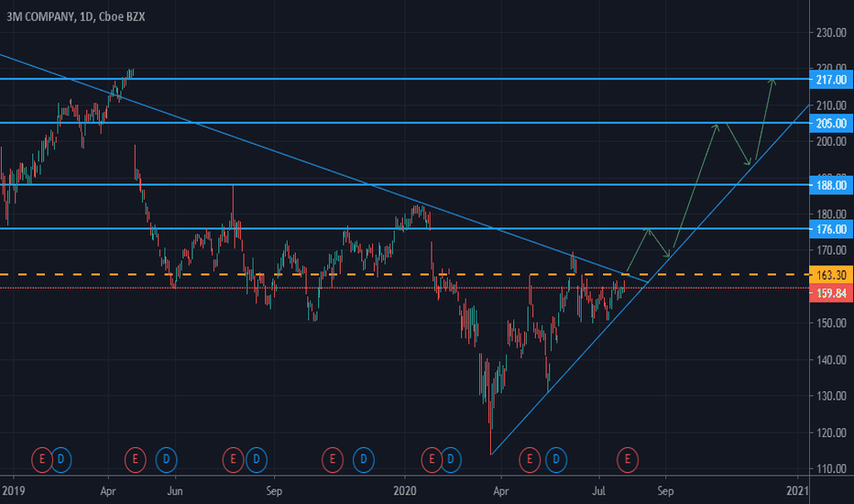This screenshot has height=504, width=854.
Task: Click the dividend D marker beside the first 2019 E marker
Action: click(61, 460)
